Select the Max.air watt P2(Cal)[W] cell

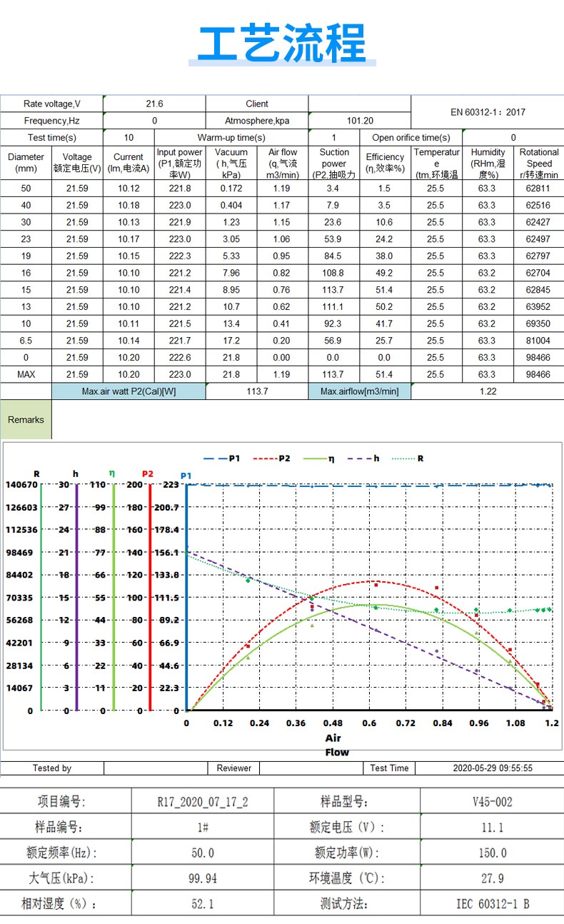129,391
